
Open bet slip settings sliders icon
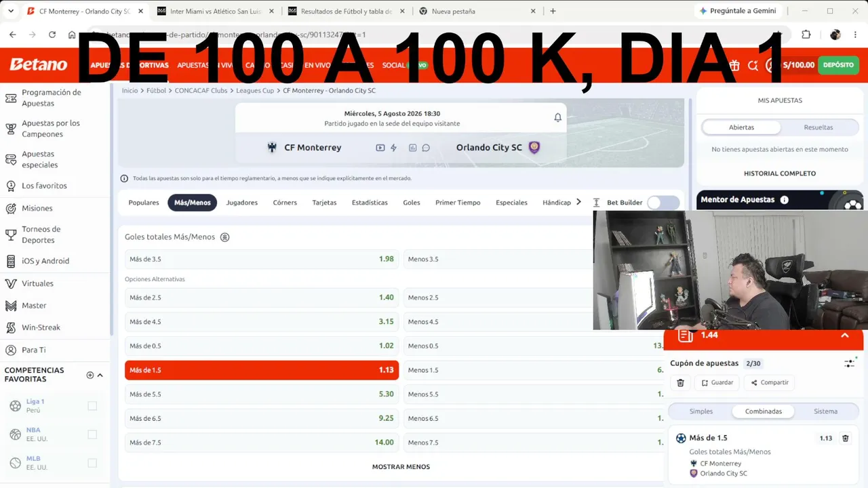[x=850, y=363]
